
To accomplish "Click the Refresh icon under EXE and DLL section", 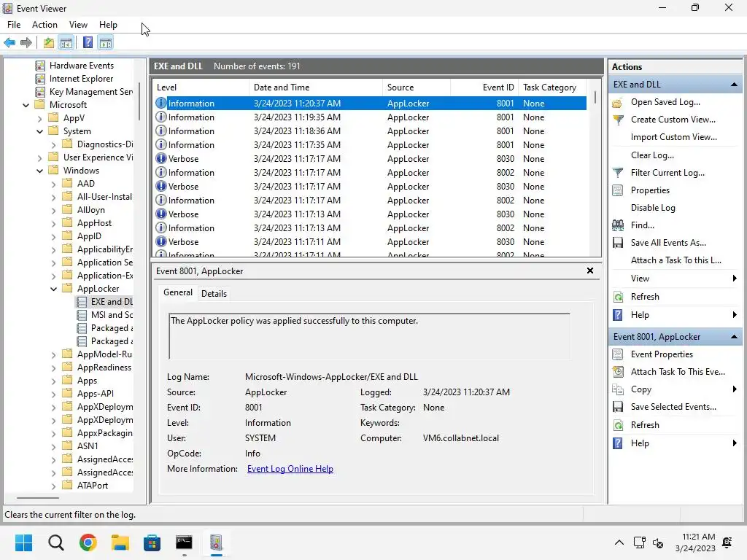I will click(617, 297).
